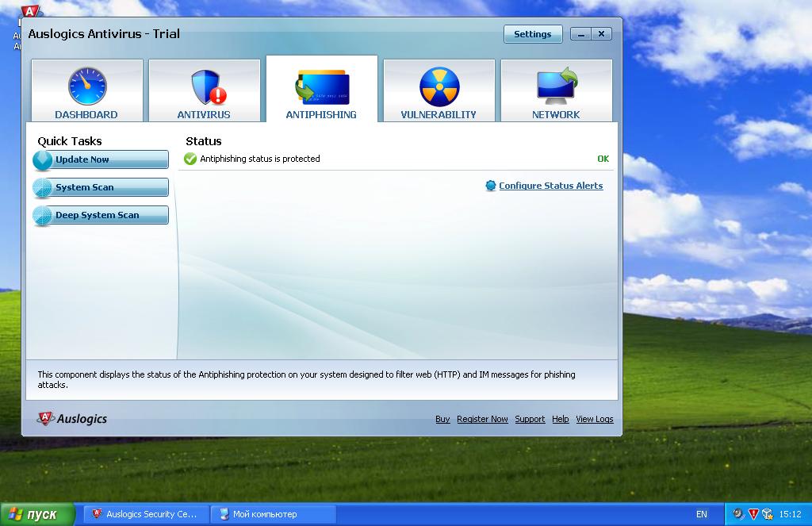This screenshot has width=812, height=526.
Task: Click the Quick Tasks heading
Action: [70, 141]
